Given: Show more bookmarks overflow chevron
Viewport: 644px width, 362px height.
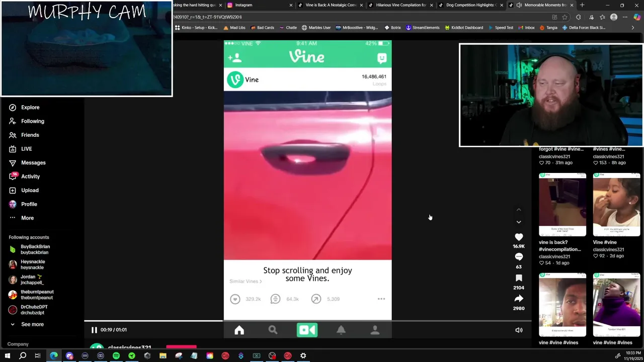Looking at the screenshot, I should (633, 28).
